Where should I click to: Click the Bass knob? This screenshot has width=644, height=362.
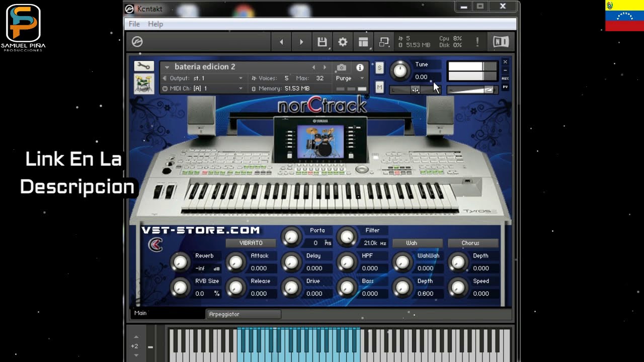(x=347, y=288)
